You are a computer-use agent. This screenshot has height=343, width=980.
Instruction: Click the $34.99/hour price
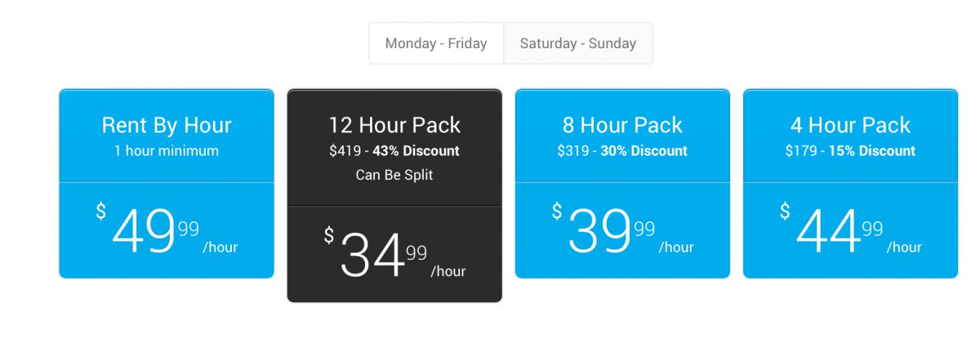tap(372, 256)
